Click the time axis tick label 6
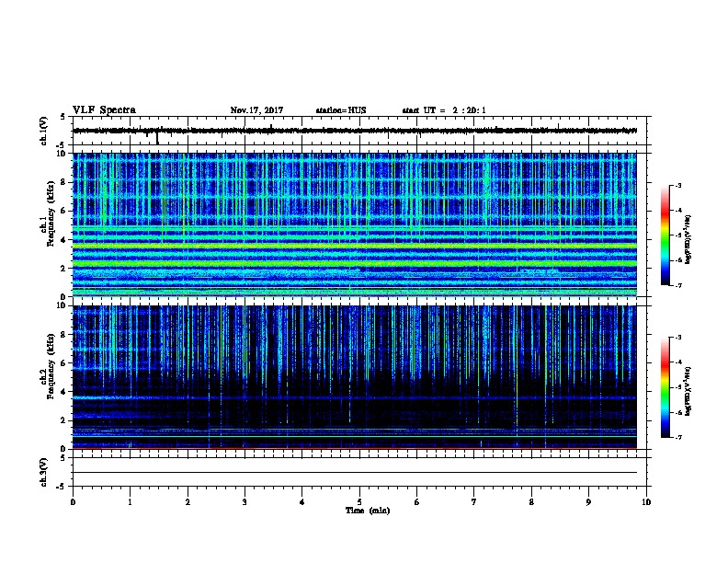Viewport: 728px width, 563px height. [416, 501]
